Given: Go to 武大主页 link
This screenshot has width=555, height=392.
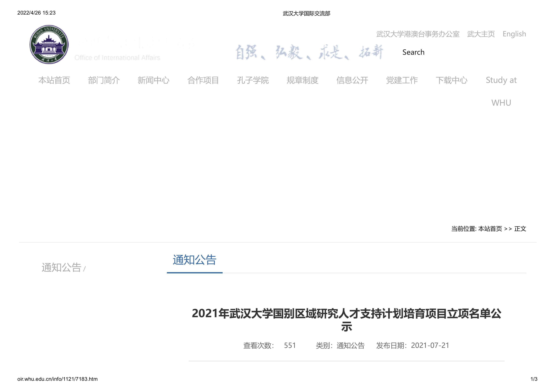Looking at the screenshot, I should pyautogui.click(x=481, y=34).
